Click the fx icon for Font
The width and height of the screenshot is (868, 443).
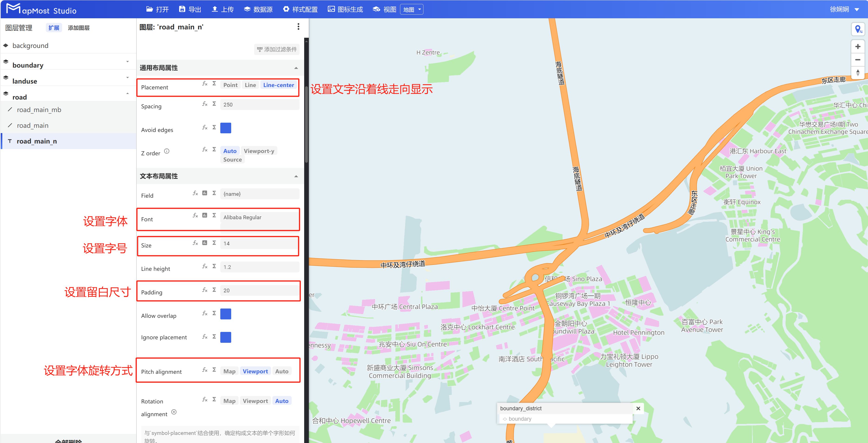coord(195,215)
